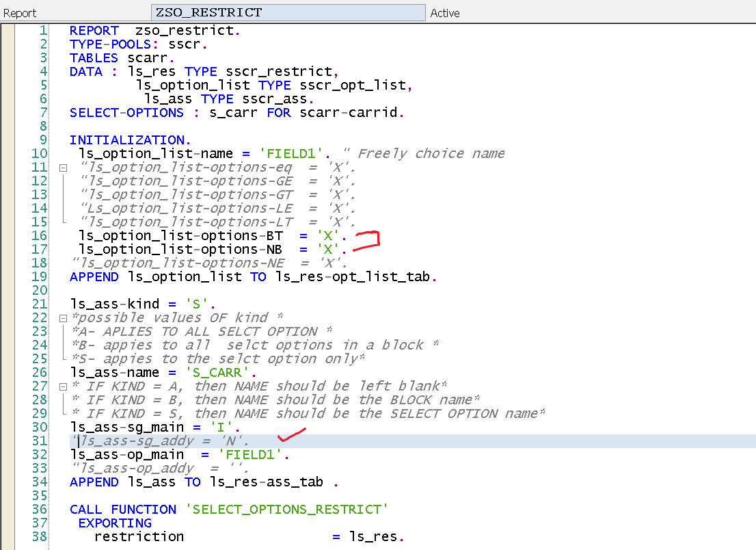
Task: Click line number 21 in the gutter
Action: point(39,304)
